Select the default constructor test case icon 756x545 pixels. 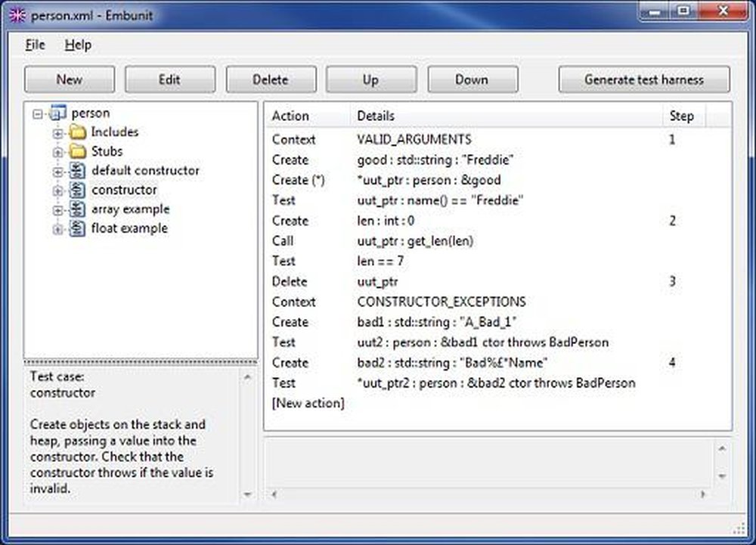point(77,171)
